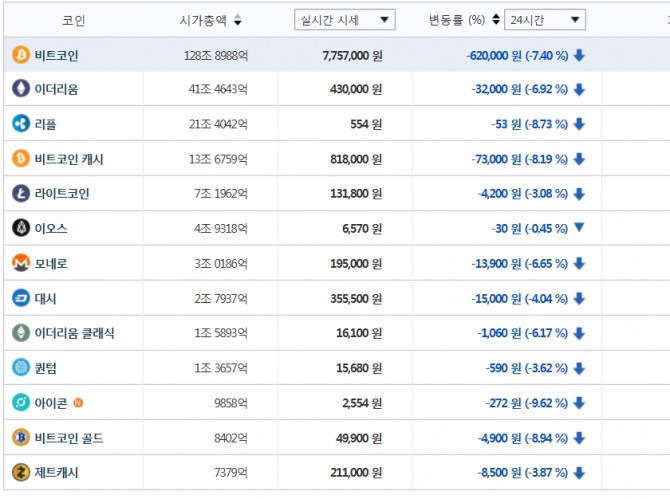The width and height of the screenshot is (670, 499).
Task: Open the 24시간 period dropdown
Action: click(545, 20)
